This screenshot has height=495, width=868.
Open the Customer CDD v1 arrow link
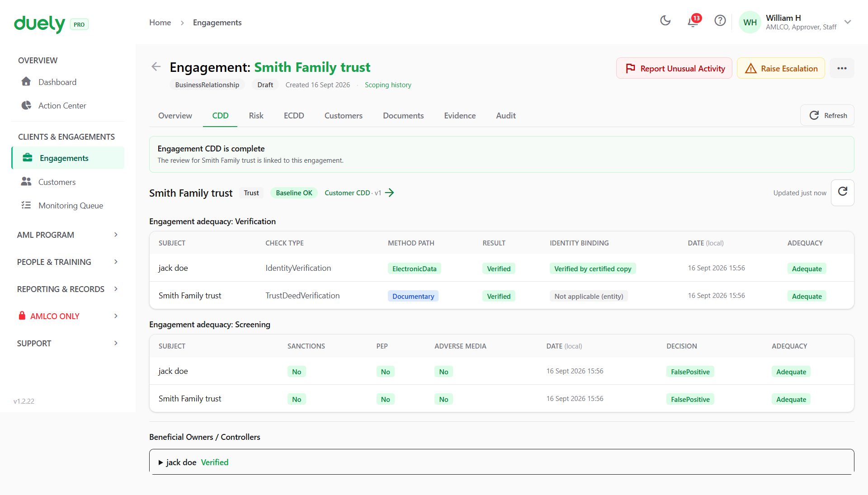pyautogui.click(x=359, y=193)
